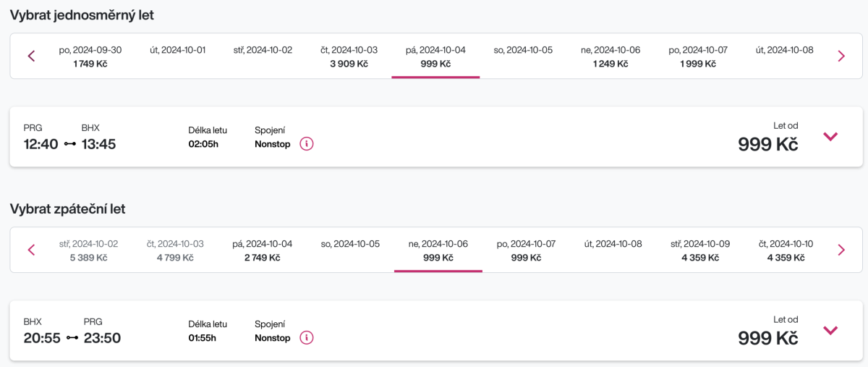
Task: Click next dates arrow in outbound date strip
Action: click(841, 56)
